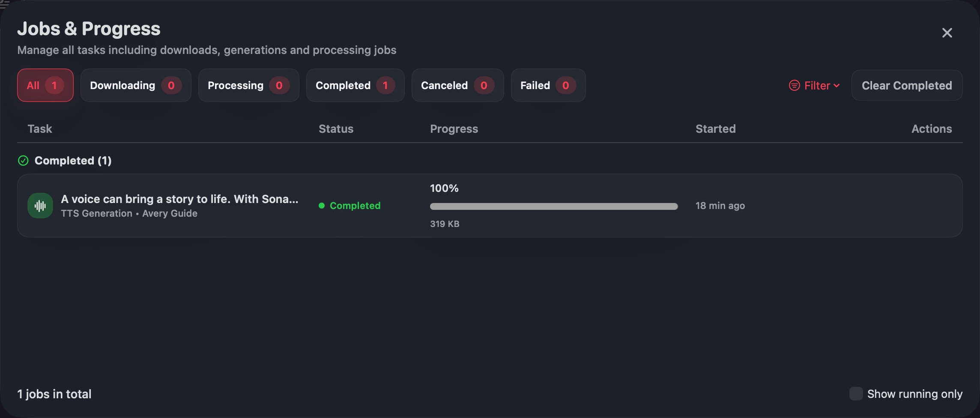Viewport: 980px width, 418px height.
Task: Switch to the Completed tab
Action: [355, 85]
